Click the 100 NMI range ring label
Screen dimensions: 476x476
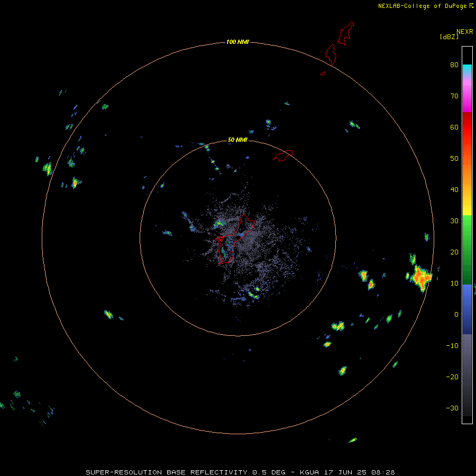[237, 42]
